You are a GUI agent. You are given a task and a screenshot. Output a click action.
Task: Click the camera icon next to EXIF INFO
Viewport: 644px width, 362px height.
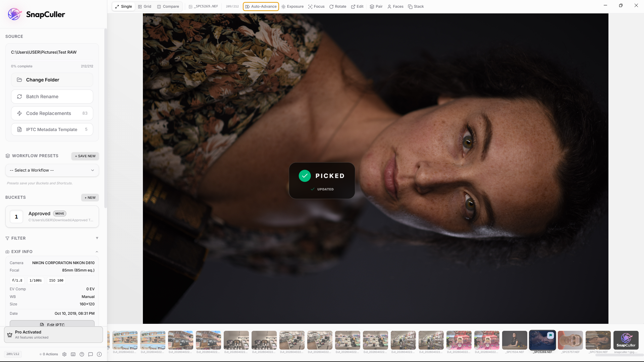[x=7, y=252]
